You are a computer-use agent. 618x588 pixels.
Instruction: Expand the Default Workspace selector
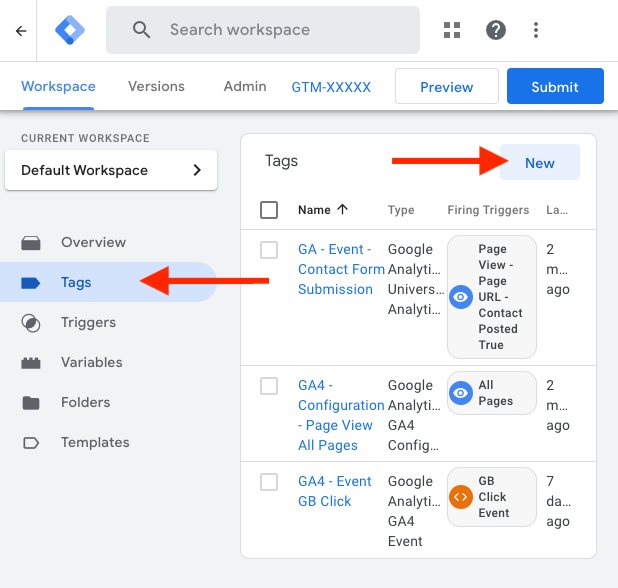[111, 170]
